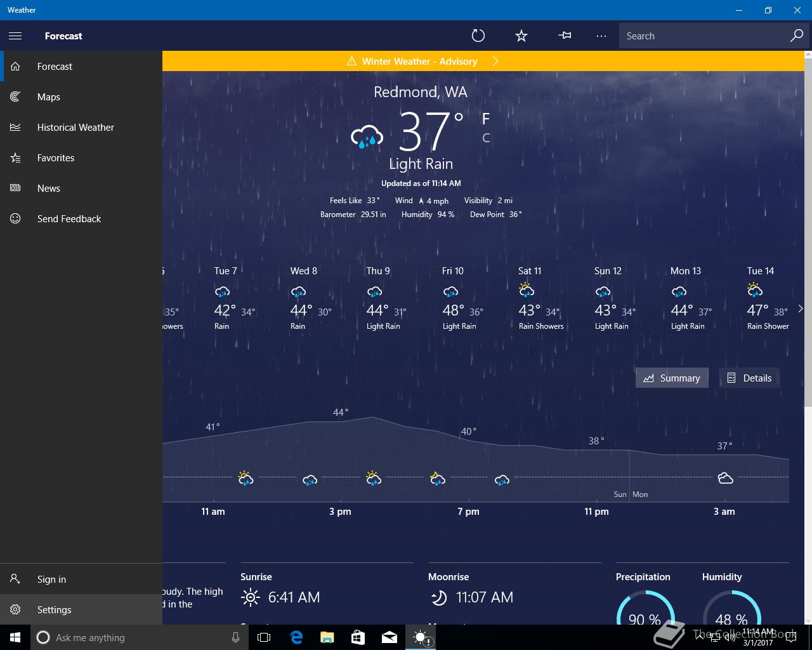Open the Forecast page in sidebar
This screenshot has width=812, height=650.
[x=81, y=66]
